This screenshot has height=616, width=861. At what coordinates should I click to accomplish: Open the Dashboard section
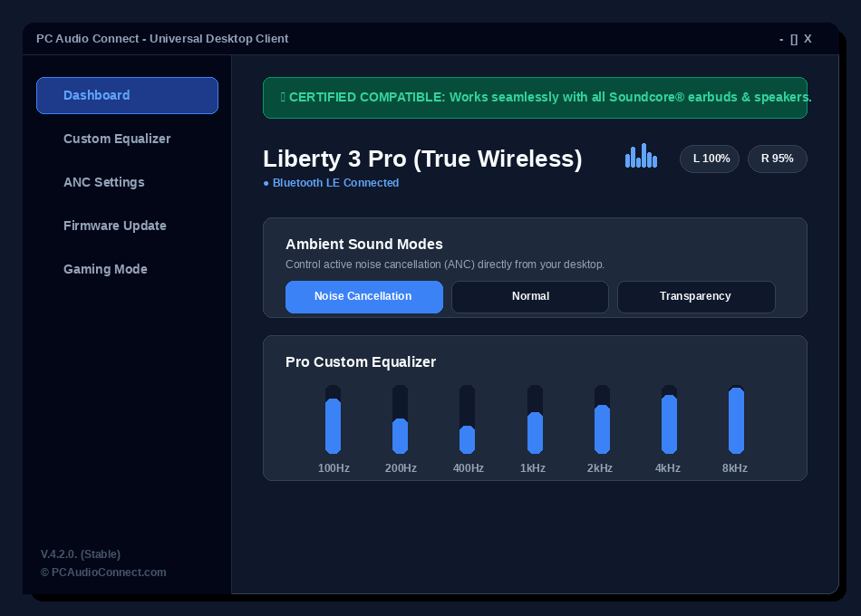point(127,95)
